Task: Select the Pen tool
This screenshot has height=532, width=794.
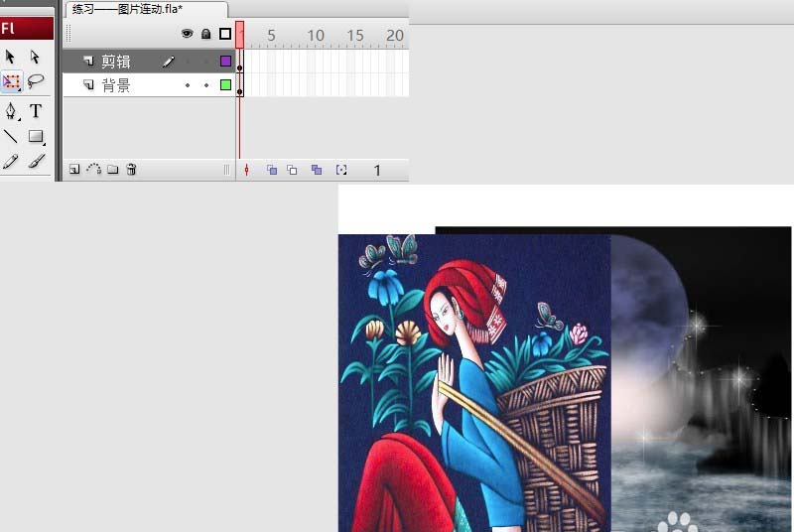Action: point(11,110)
